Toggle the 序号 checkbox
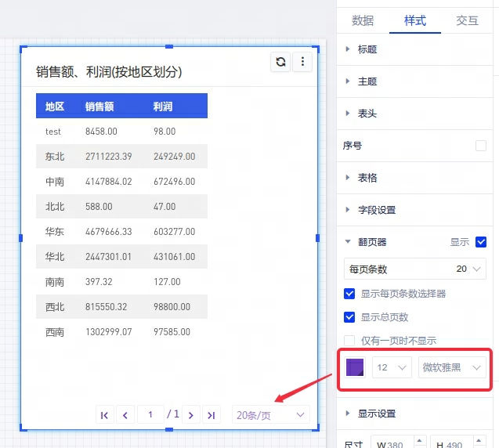The width and height of the screenshot is (499, 448). coord(481,146)
